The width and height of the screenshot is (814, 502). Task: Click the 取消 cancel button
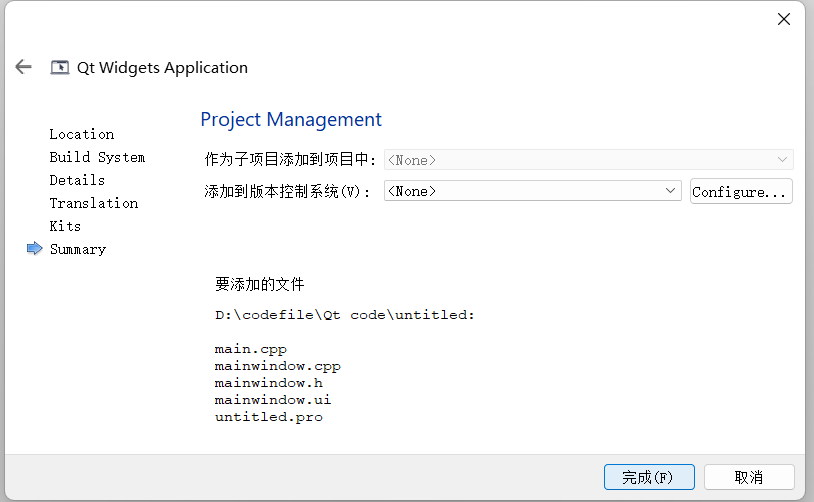click(x=749, y=477)
